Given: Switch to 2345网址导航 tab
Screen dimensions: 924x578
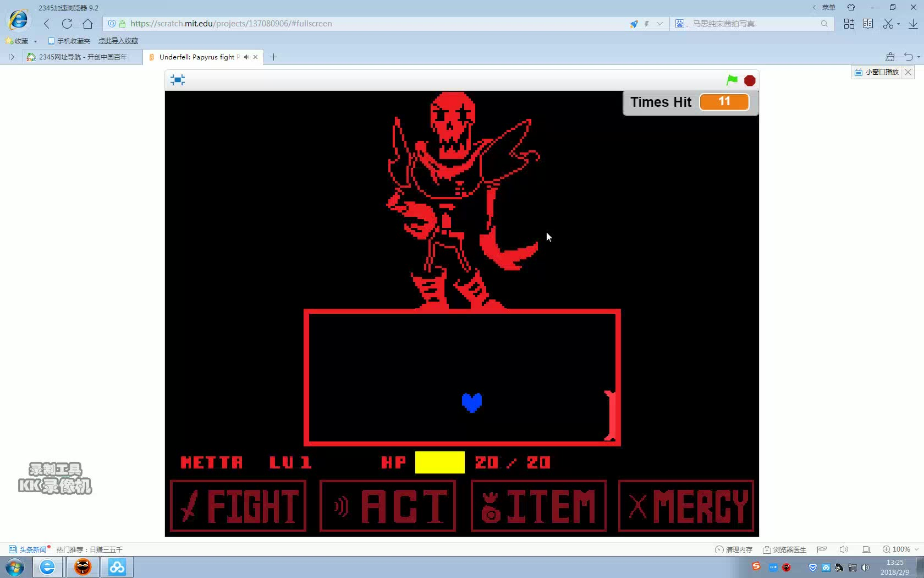Looking at the screenshot, I should [x=82, y=57].
